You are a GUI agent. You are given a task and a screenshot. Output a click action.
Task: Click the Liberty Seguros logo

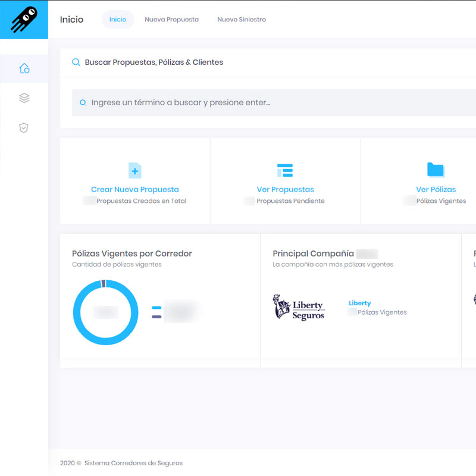pos(299,307)
